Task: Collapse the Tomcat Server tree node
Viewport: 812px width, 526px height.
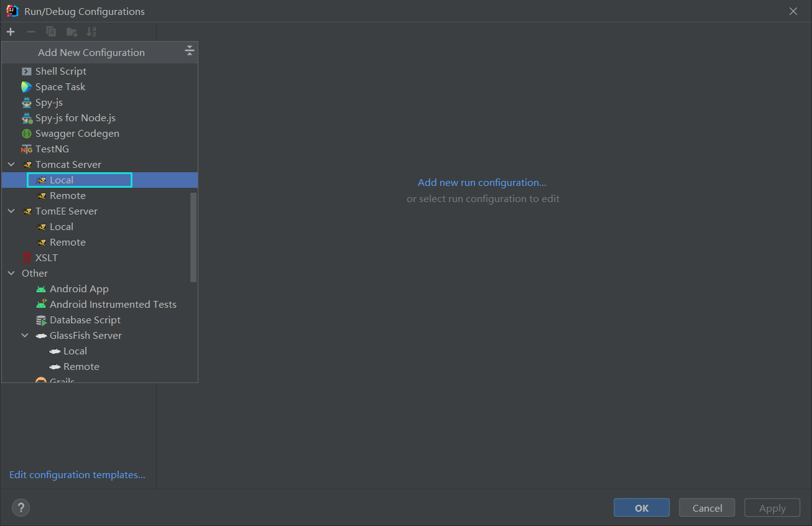Action: 11,165
